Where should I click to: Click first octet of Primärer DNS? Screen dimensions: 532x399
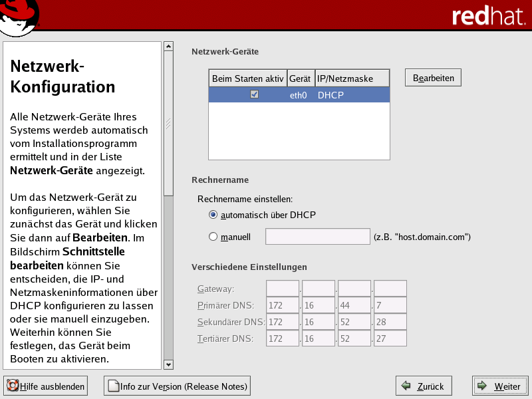(283, 305)
